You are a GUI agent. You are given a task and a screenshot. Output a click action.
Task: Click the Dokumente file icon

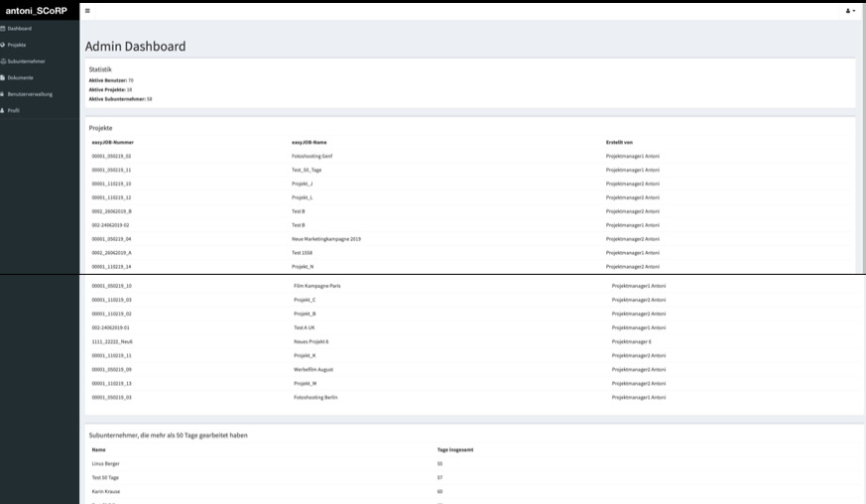pos(3,77)
